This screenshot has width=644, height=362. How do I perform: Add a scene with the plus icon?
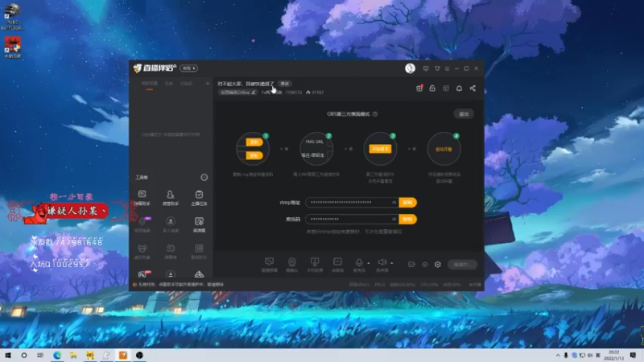(208, 84)
